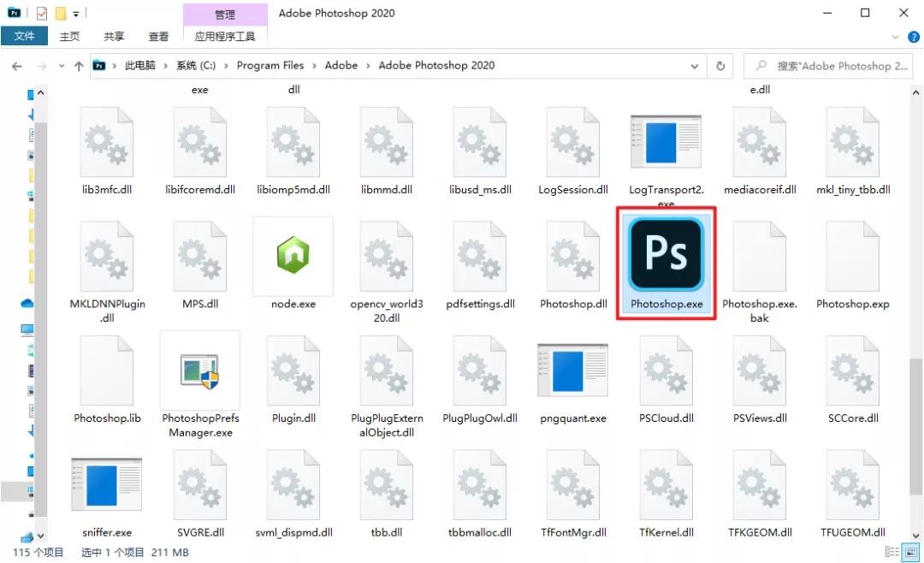Select the LogSession.dll file icon
924x563 pixels.
(572, 141)
